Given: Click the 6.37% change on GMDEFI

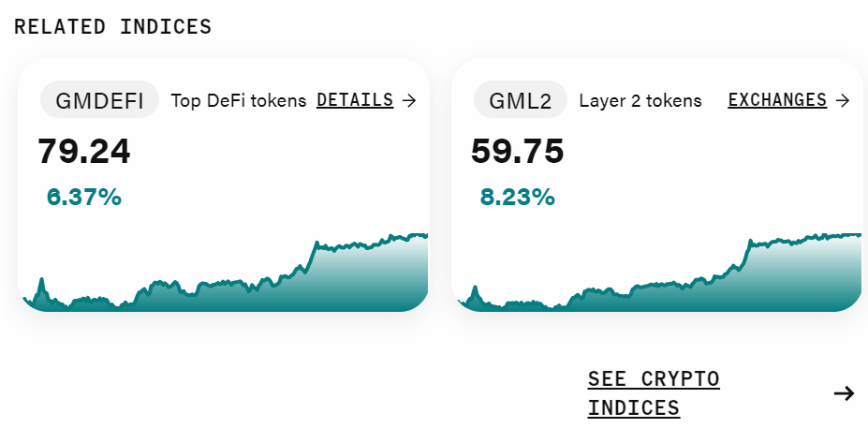Looking at the screenshot, I should click(83, 197).
